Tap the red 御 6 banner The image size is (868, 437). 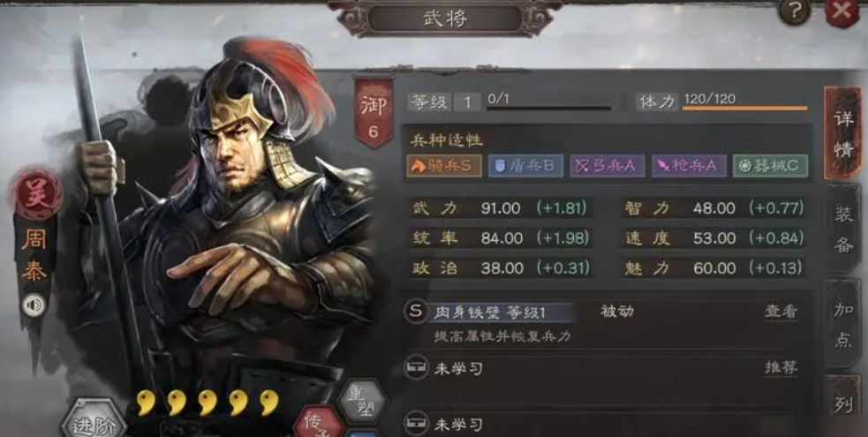click(x=374, y=113)
